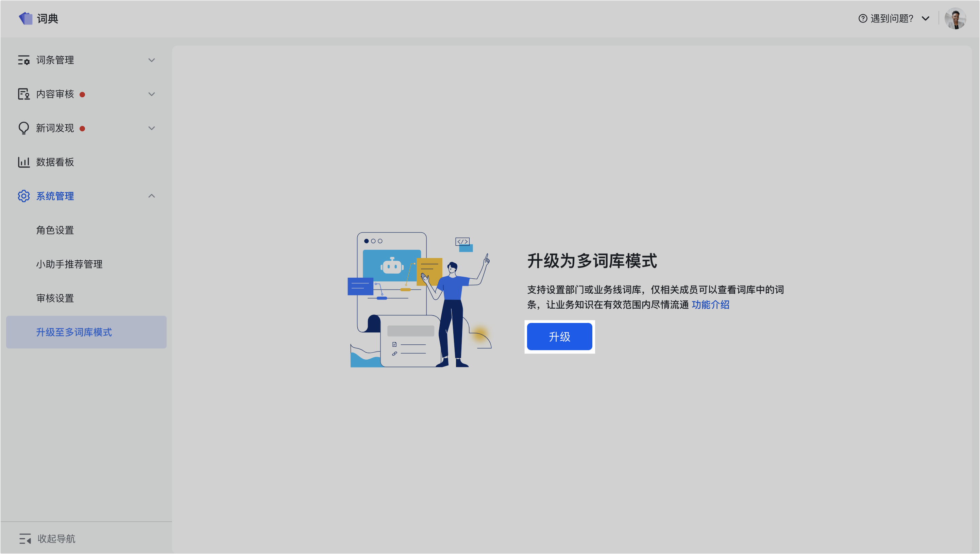Open the 内容审核 menu
The image size is (980, 554).
(86, 94)
